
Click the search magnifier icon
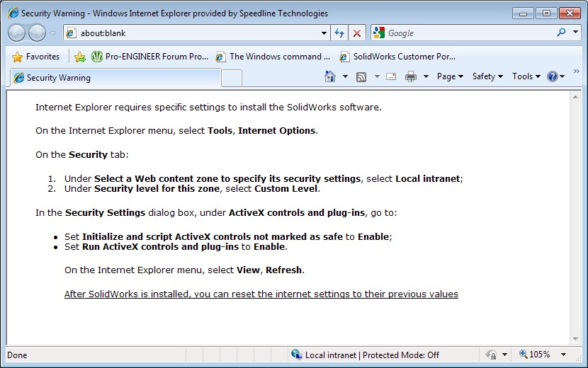pos(561,33)
